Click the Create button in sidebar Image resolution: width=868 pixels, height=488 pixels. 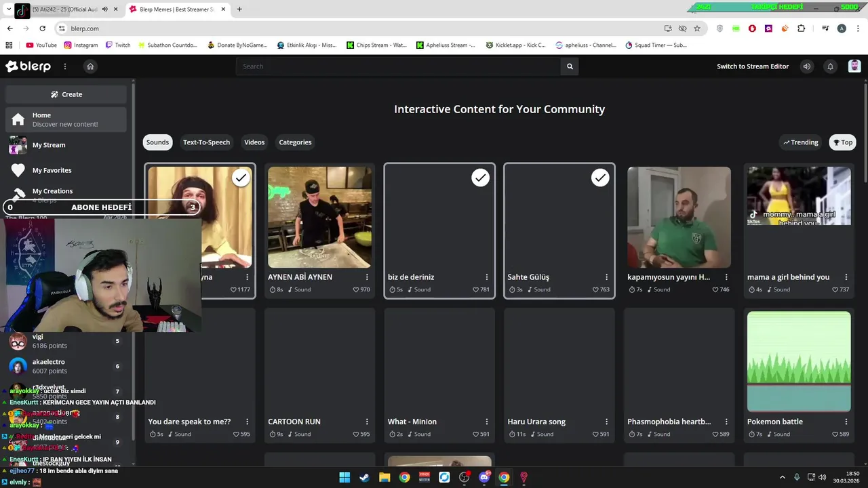point(66,94)
